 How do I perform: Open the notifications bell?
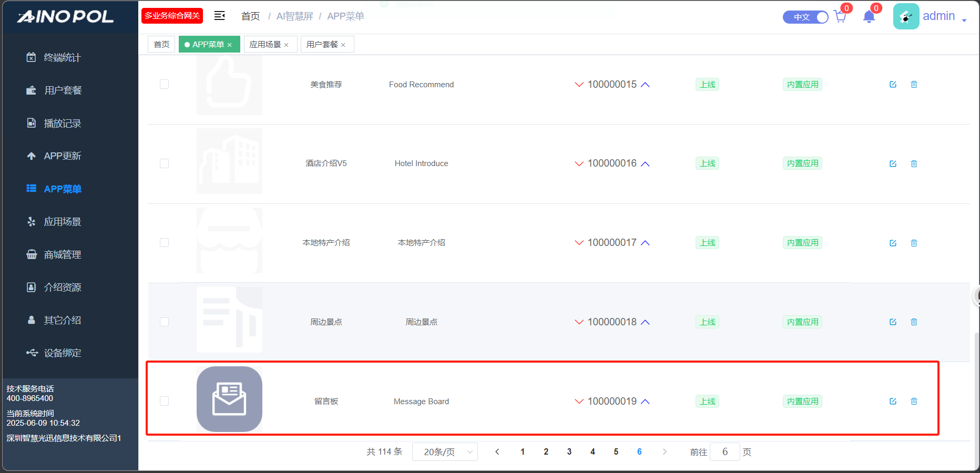(869, 17)
